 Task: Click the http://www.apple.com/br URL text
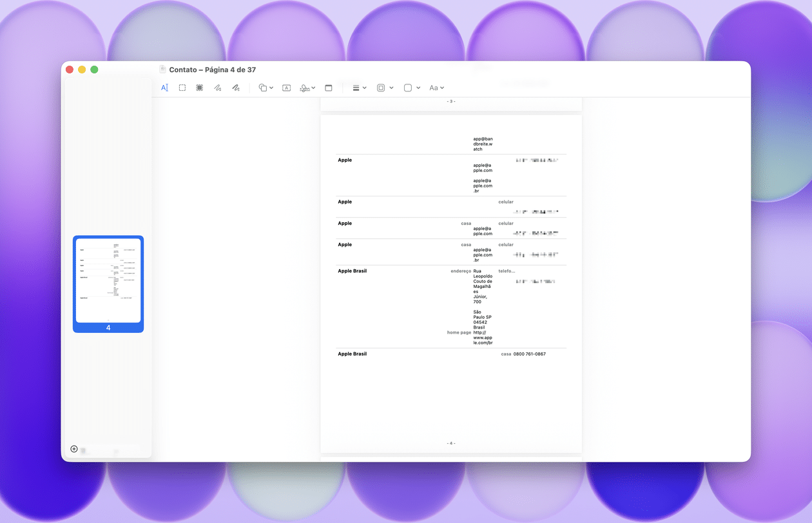[483, 338]
